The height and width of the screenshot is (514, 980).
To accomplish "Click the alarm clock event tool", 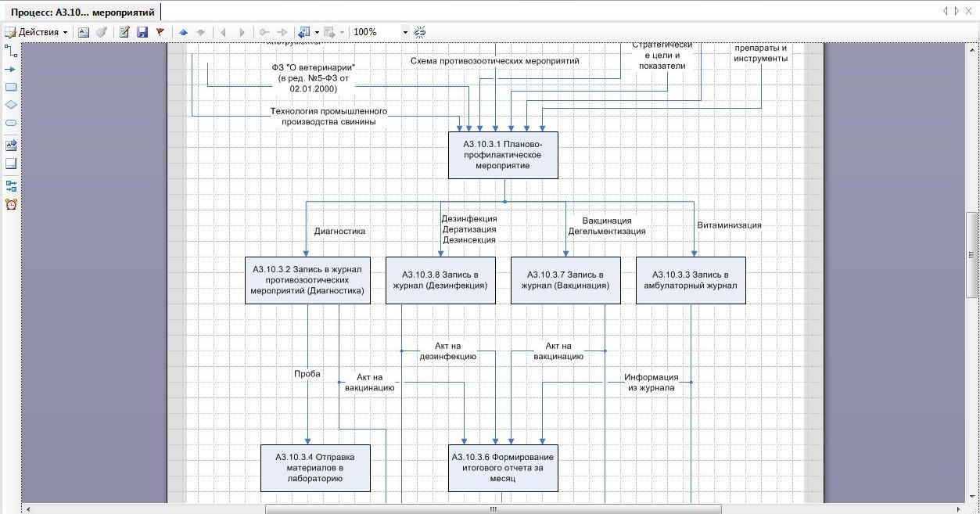I will pos(11,204).
